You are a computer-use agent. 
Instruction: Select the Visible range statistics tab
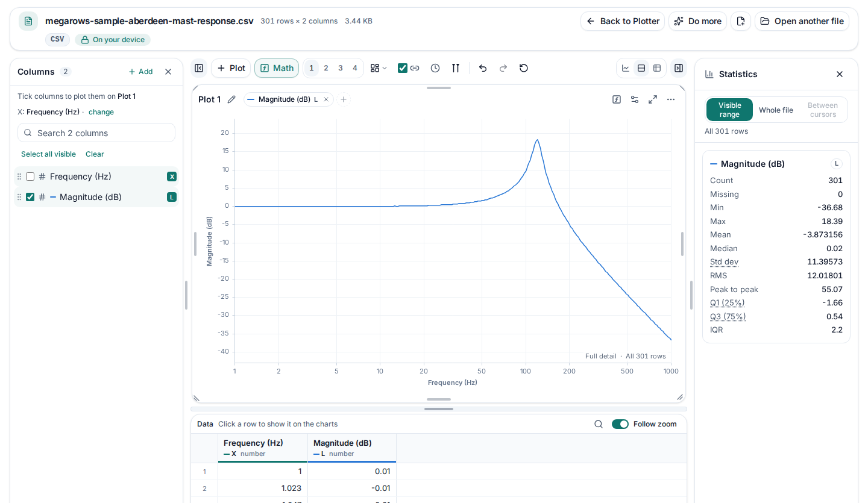[729, 110]
